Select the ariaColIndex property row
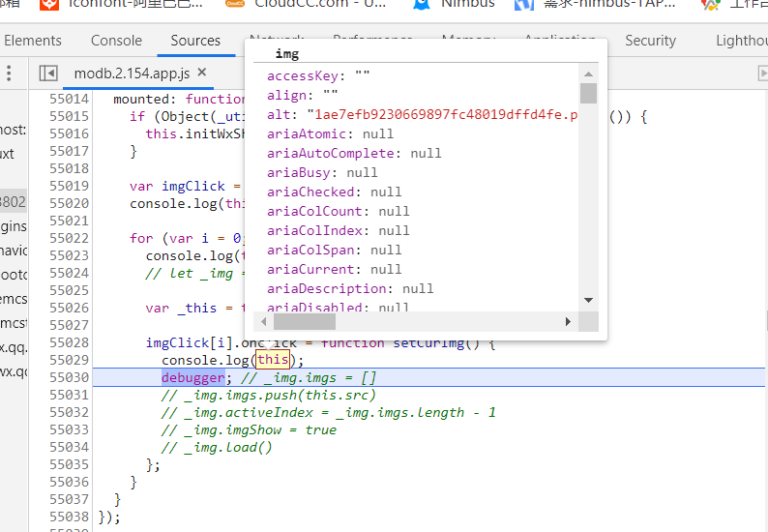Image resolution: width=768 pixels, height=532 pixels. pos(338,230)
